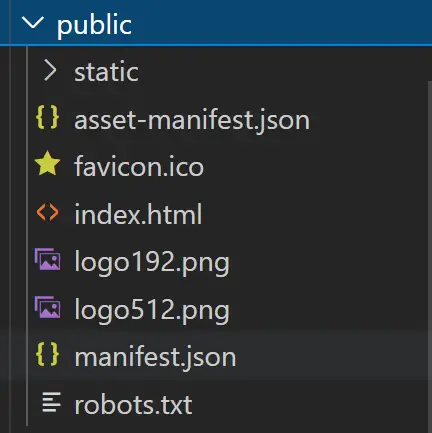The height and width of the screenshot is (433, 432).
Task: Collapse the public folder chevron
Action: pyautogui.click(x=33, y=24)
